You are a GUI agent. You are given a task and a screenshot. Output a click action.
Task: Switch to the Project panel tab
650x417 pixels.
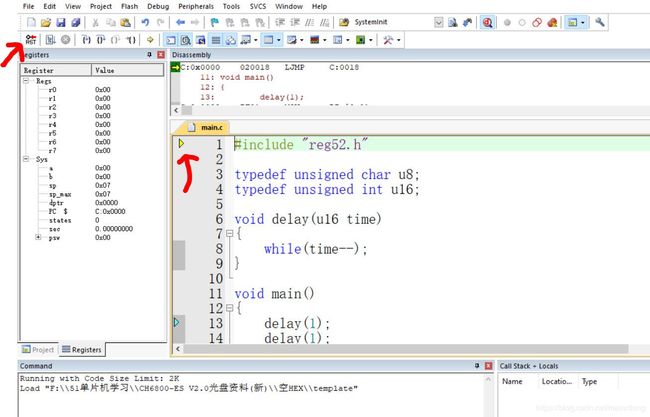(38, 349)
